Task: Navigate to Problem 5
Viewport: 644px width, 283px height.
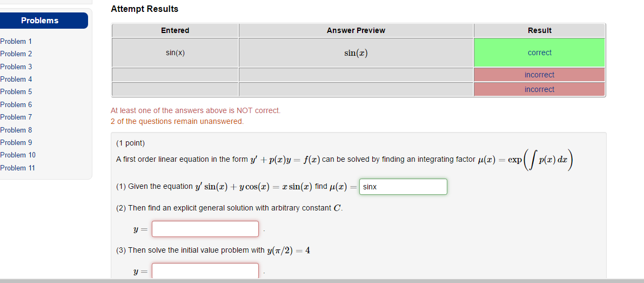Action: 16,91
